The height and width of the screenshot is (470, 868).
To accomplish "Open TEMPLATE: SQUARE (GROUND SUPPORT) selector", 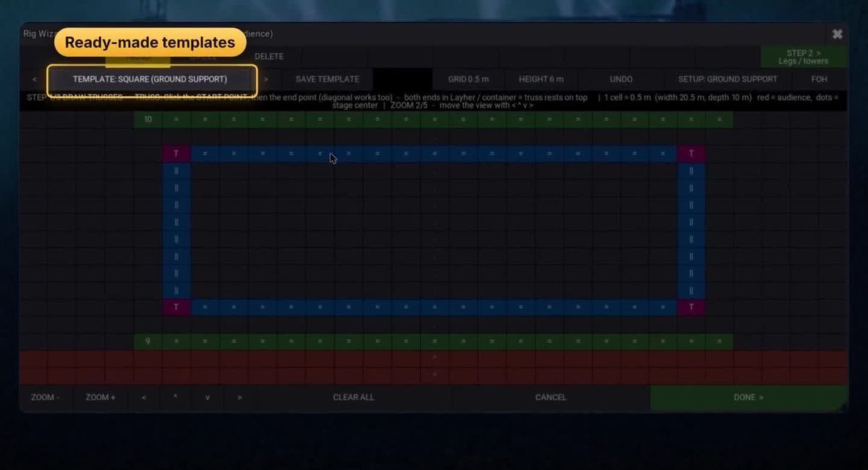I will pos(150,79).
